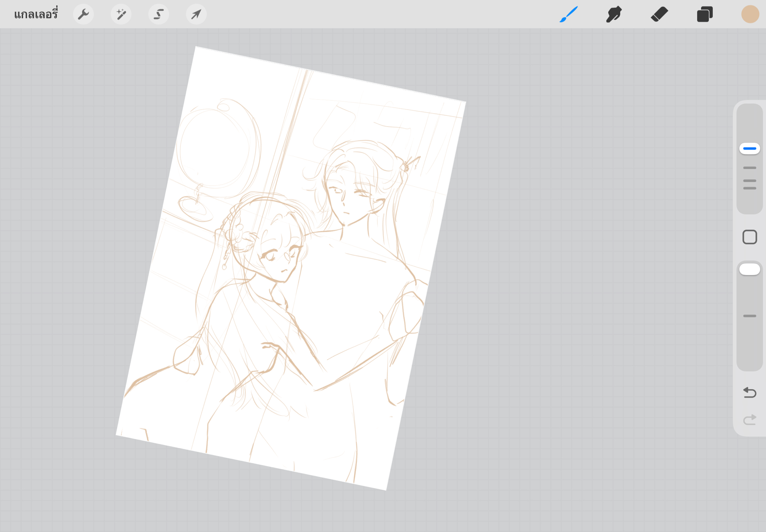
Task: Undo the last stroke
Action: coord(750,393)
